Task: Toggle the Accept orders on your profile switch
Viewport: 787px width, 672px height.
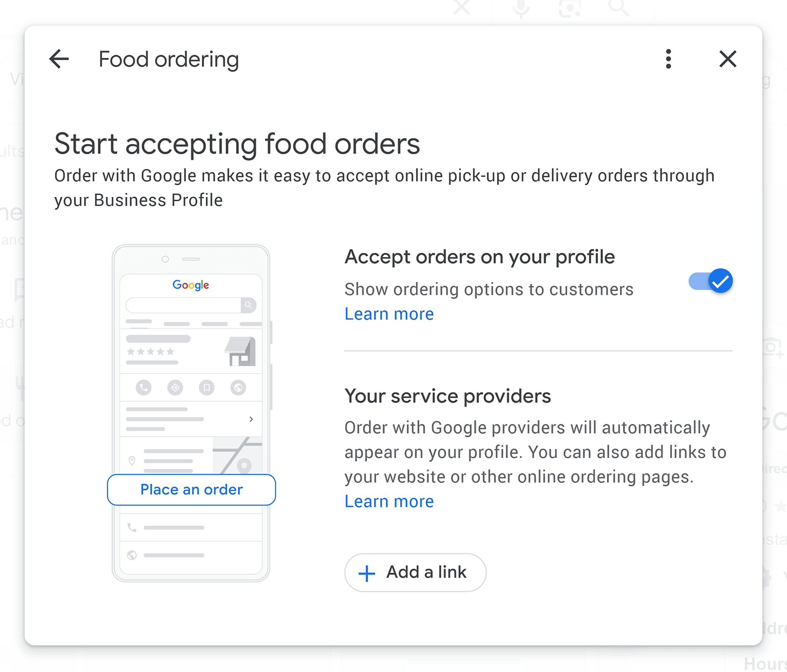Action: [710, 281]
